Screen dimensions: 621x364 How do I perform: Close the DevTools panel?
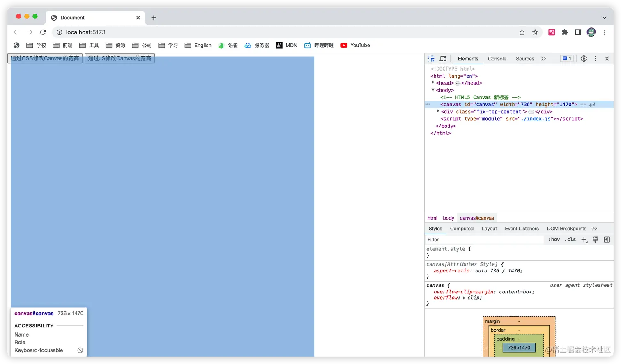(x=607, y=59)
